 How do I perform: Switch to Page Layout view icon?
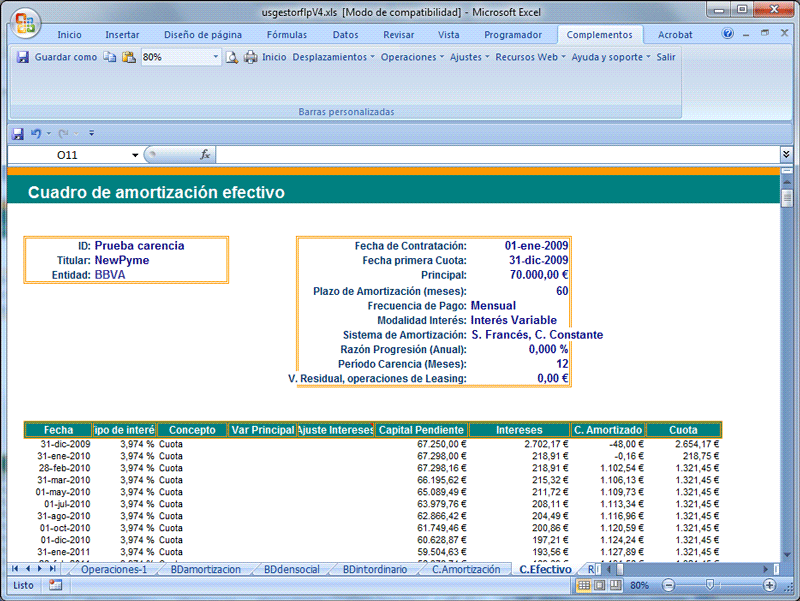tap(600, 585)
